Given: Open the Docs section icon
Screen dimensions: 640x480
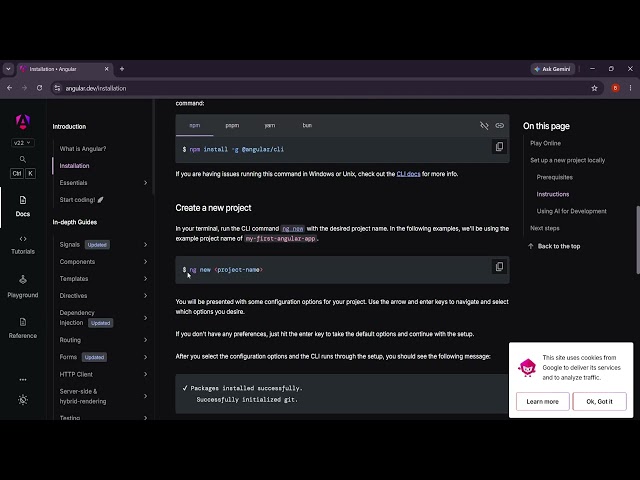Looking at the screenshot, I should coord(23,200).
